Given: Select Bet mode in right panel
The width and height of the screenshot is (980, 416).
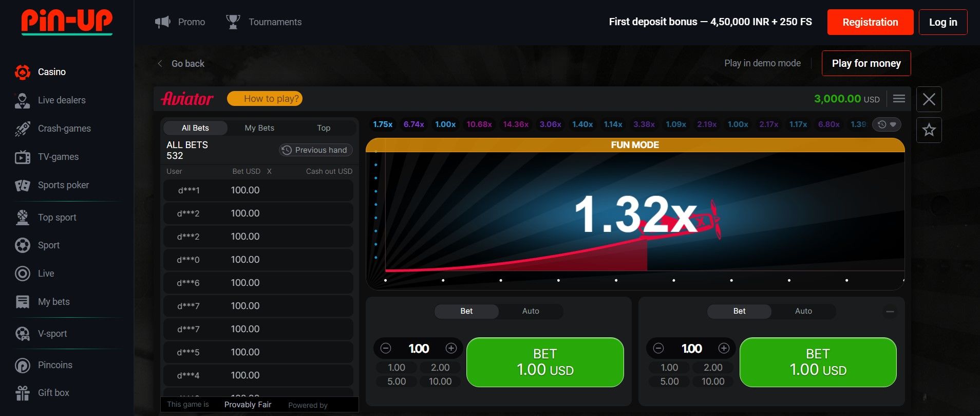Looking at the screenshot, I should [739, 311].
